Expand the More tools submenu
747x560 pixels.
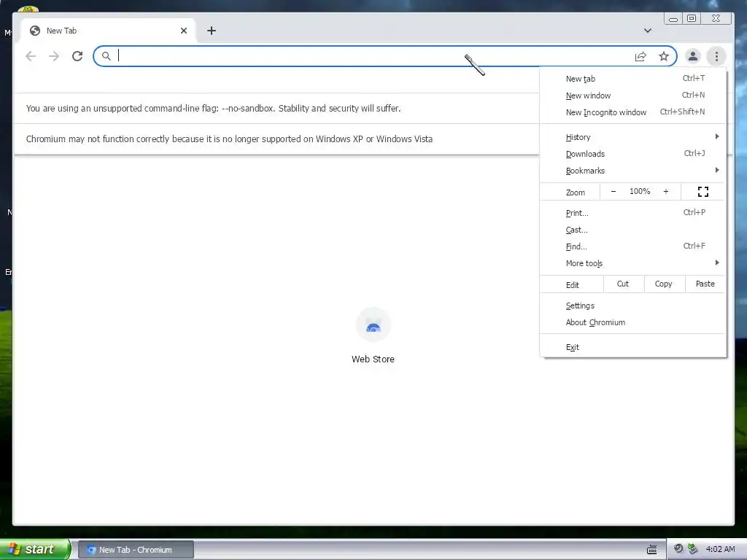[632, 262]
